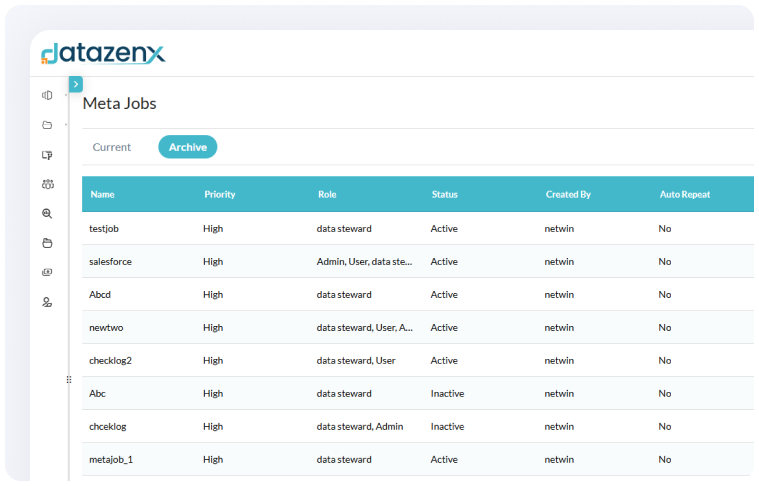Viewport: 759px width, 486px height.
Task: Click the sidebar resize drag handle
Action: [69, 379]
